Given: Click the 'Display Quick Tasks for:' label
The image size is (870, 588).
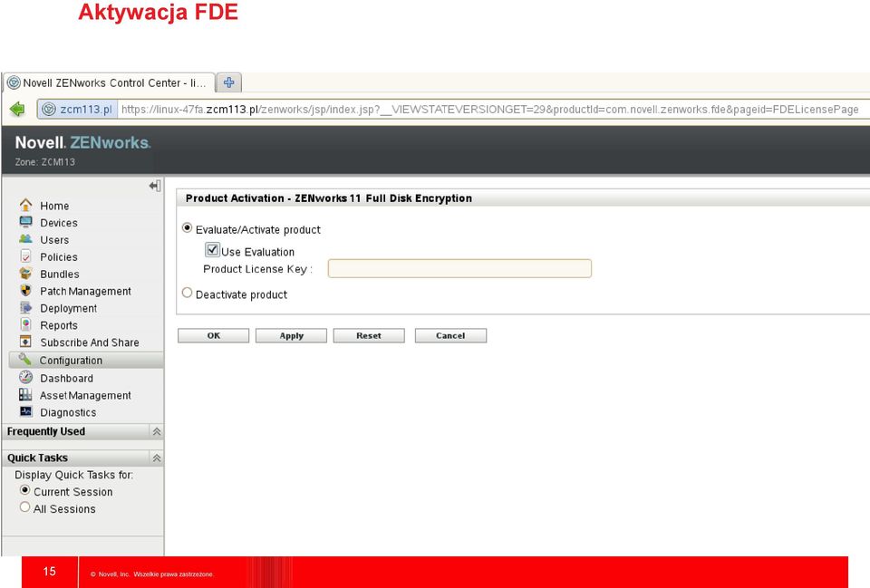Looking at the screenshot, I should point(73,475).
